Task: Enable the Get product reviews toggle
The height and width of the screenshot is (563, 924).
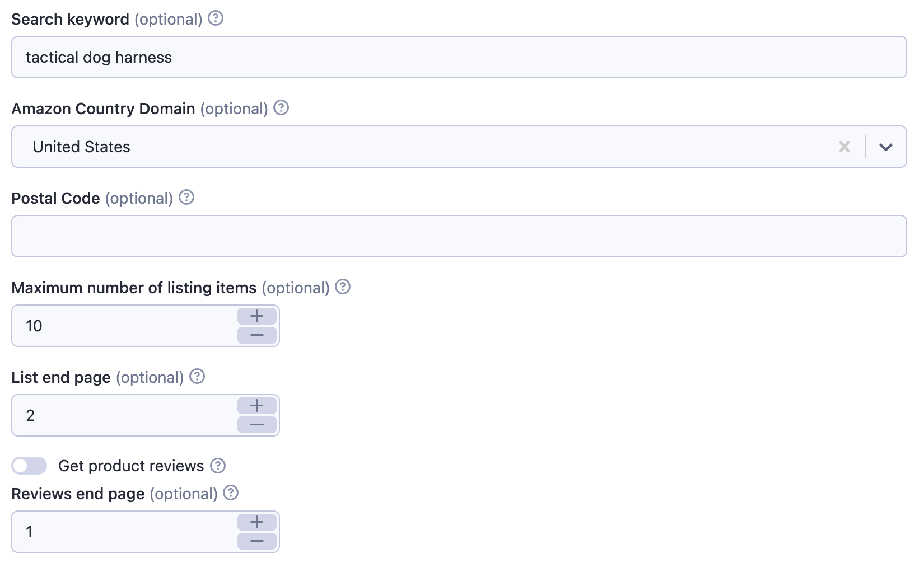Action: [29, 466]
